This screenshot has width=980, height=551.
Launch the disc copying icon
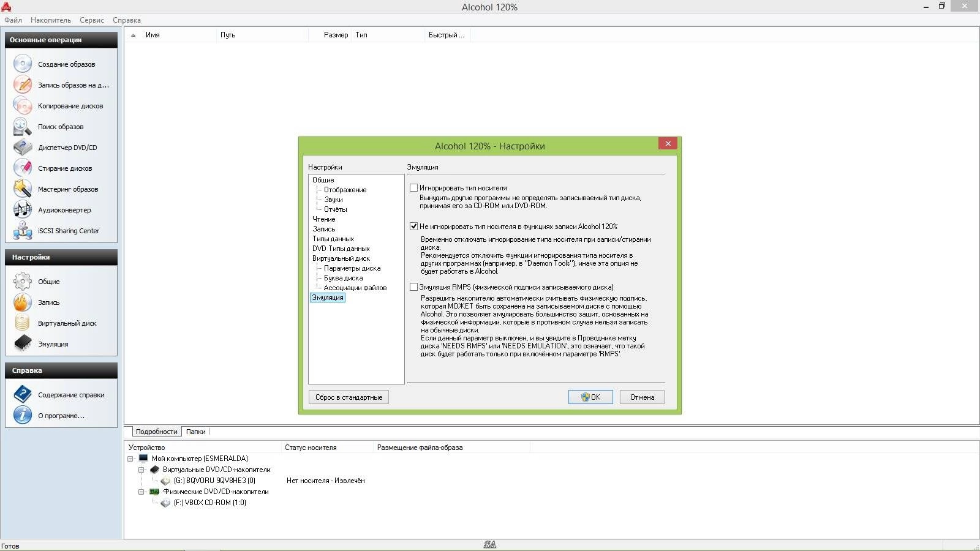coord(23,105)
